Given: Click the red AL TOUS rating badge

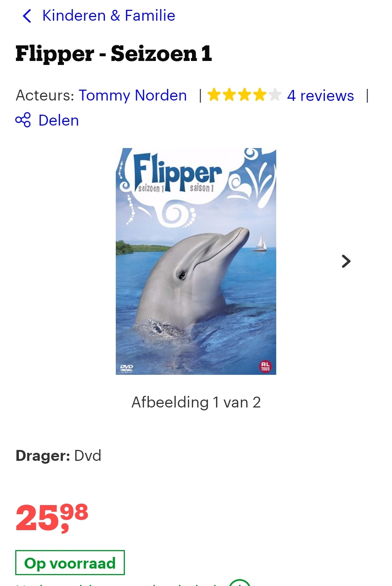Looking at the screenshot, I should pyautogui.click(x=265, y=366).
